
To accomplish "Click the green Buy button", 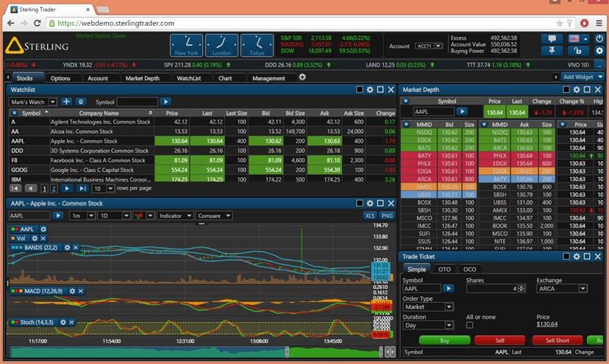I will click(444, 340).
